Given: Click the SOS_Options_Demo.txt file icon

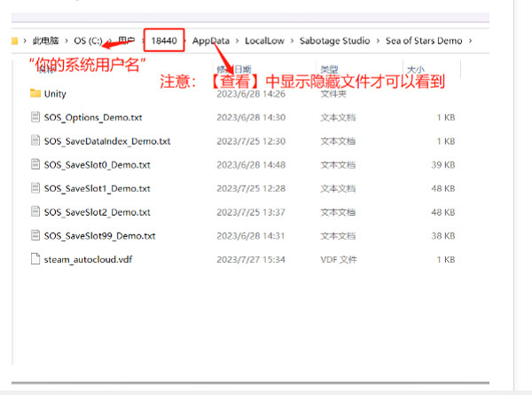Looking at the screenshot, I should click(x=35, y=117).
